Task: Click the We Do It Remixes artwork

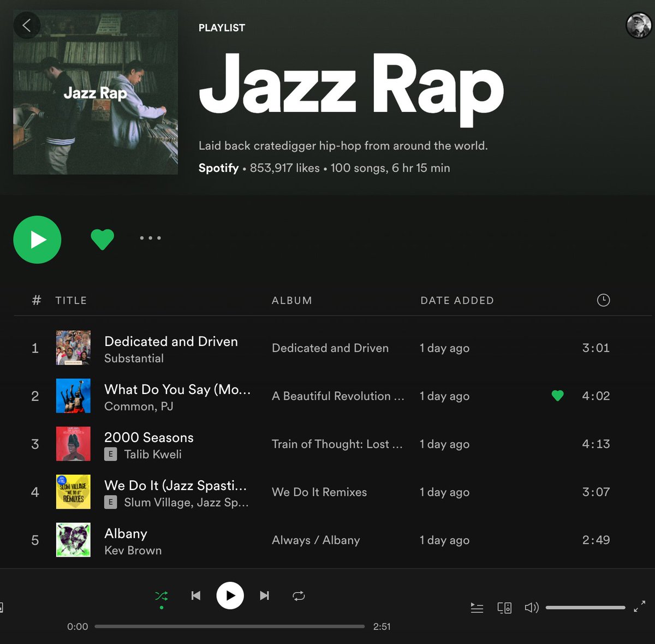Action: 73,492
